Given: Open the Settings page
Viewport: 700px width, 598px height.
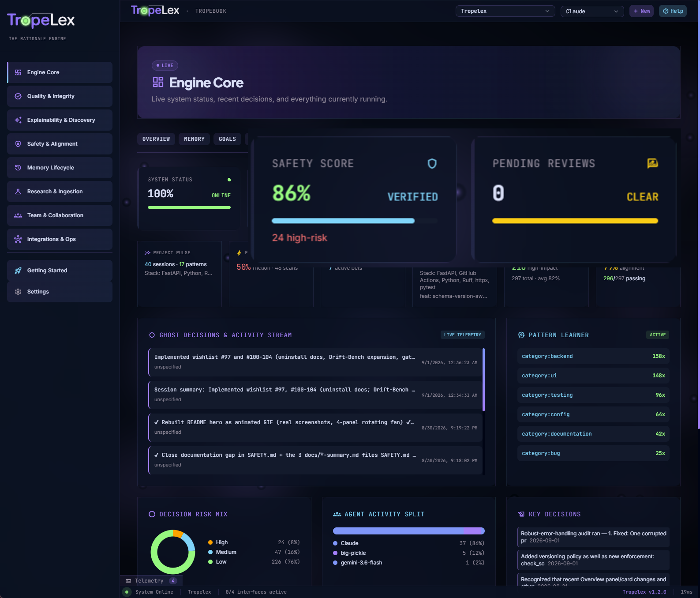Looking at the screenshot, I should (x=60, y=292).
